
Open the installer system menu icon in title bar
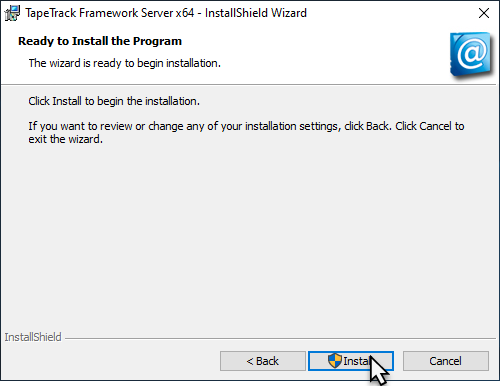(x=12, y=13)
